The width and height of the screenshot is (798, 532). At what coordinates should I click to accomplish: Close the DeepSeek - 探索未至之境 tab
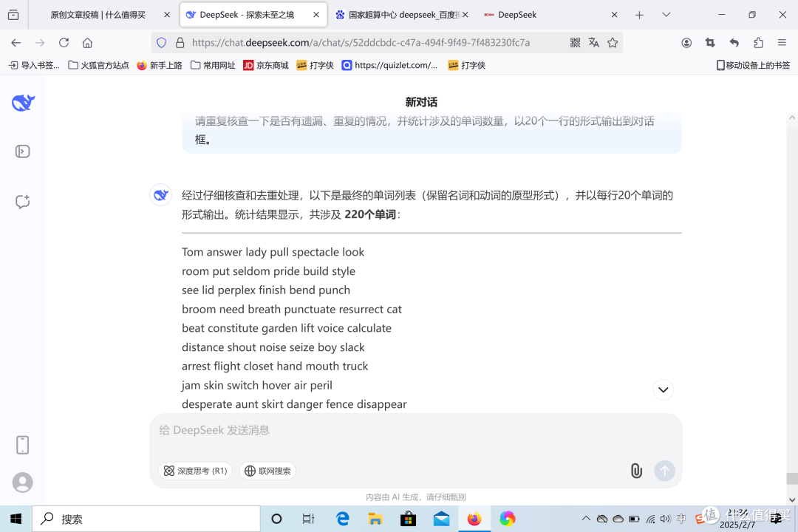[x=316, y=15]
